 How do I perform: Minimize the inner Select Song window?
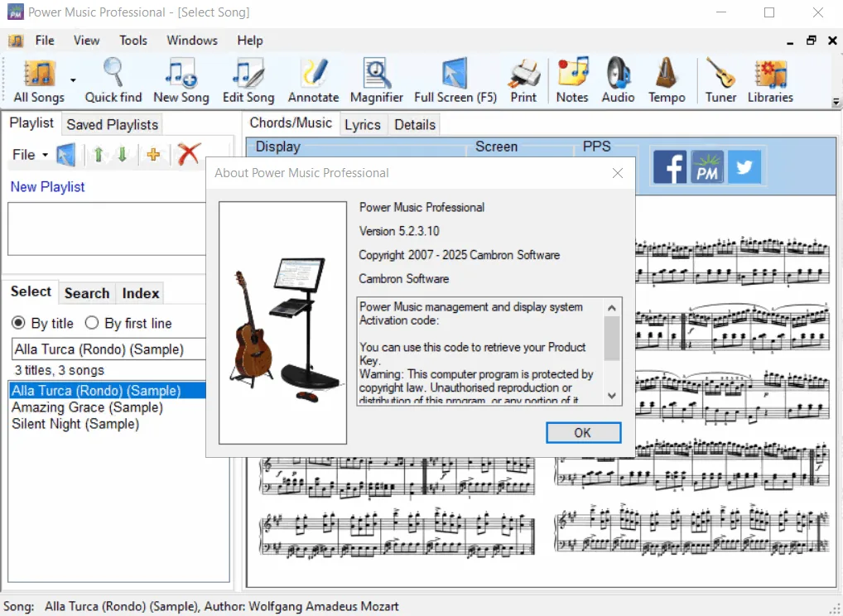[790, 41]
